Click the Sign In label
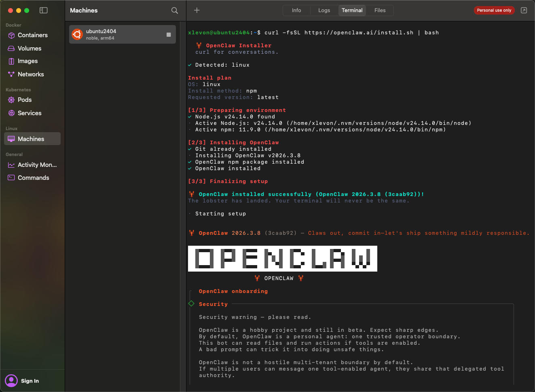 tap(30, 381)
